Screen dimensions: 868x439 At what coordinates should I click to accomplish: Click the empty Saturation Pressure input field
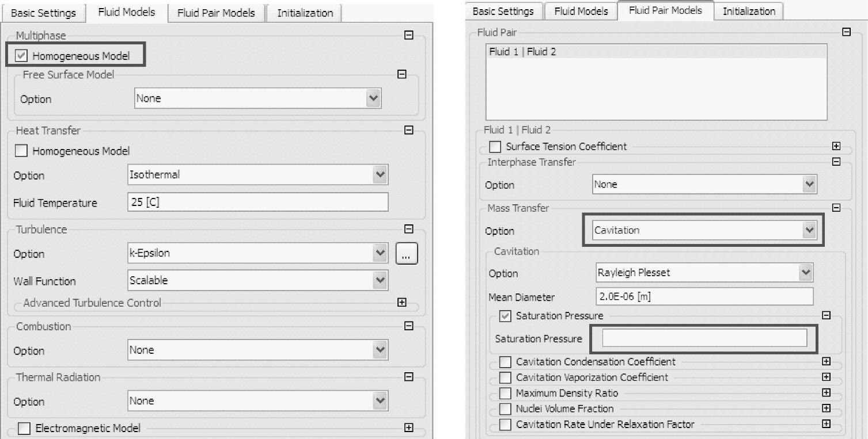click(x=704, y=338)
